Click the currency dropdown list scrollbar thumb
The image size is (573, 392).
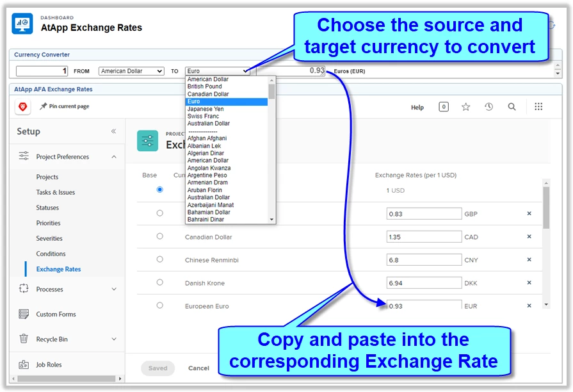pyautogui.click(x=271, y=91)
